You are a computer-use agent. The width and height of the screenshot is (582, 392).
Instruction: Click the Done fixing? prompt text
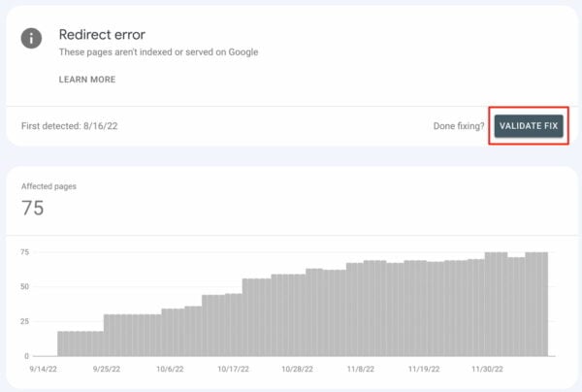[459, 126]
